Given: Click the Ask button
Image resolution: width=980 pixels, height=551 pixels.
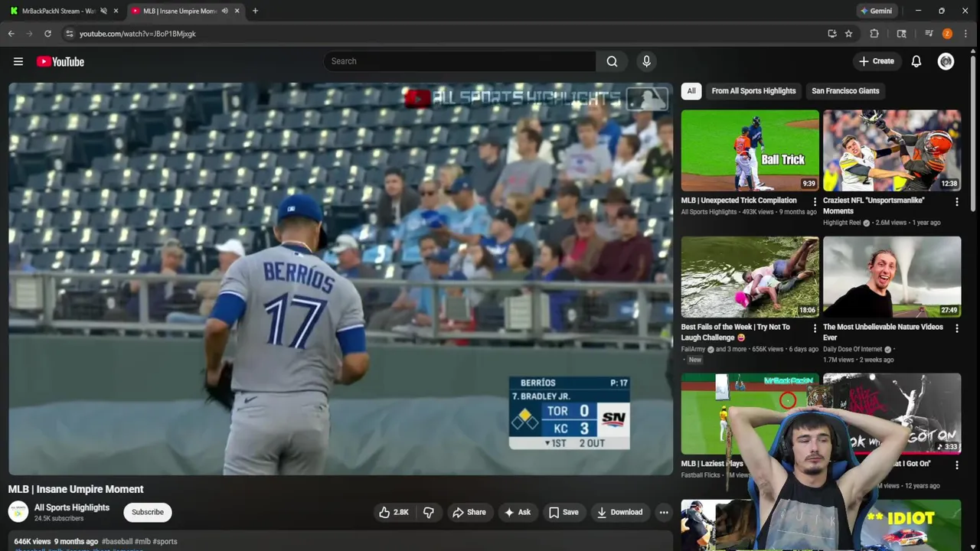Looking at the screenshot, I should click(517, 512).
